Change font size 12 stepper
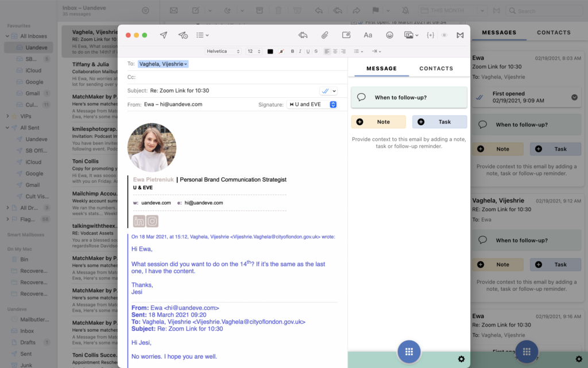 (254, 51)
